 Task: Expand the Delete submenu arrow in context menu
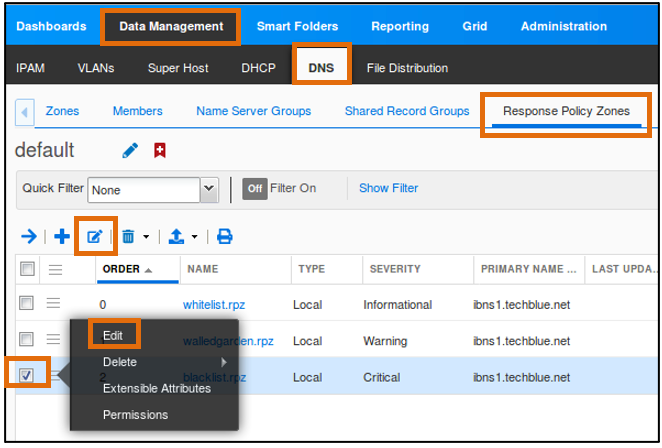[224, 362]
